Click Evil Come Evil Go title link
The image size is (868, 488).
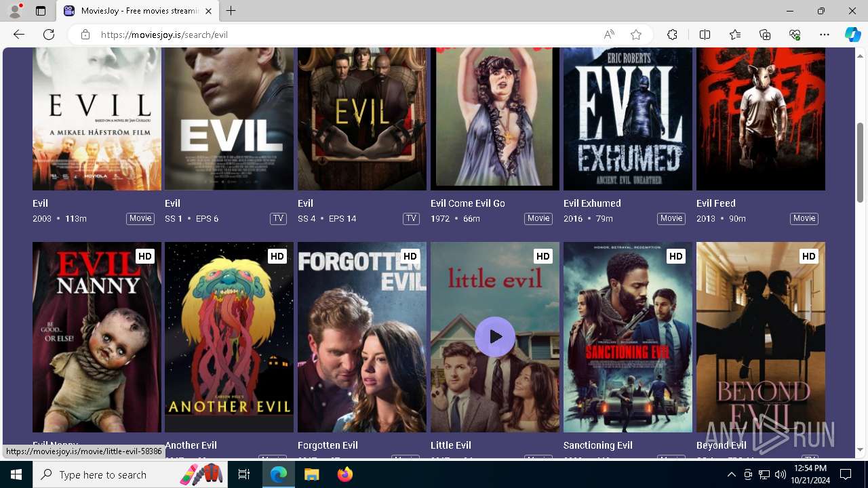pyautogui.click(x=468, y=203)
